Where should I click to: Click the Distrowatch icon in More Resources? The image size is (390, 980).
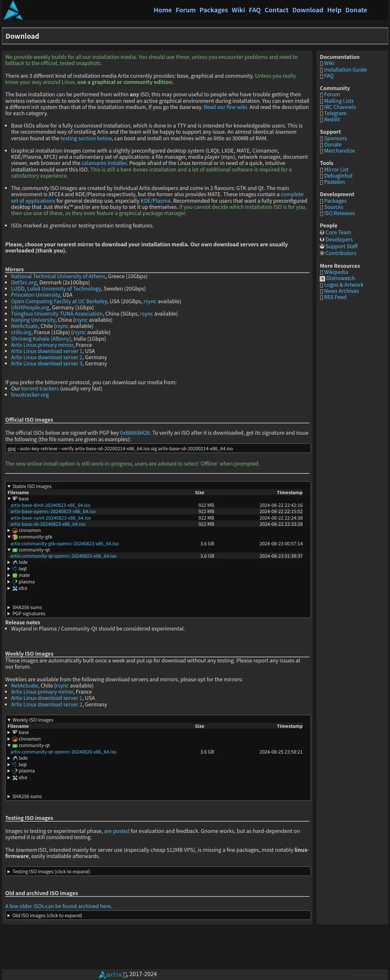[322, 279]
